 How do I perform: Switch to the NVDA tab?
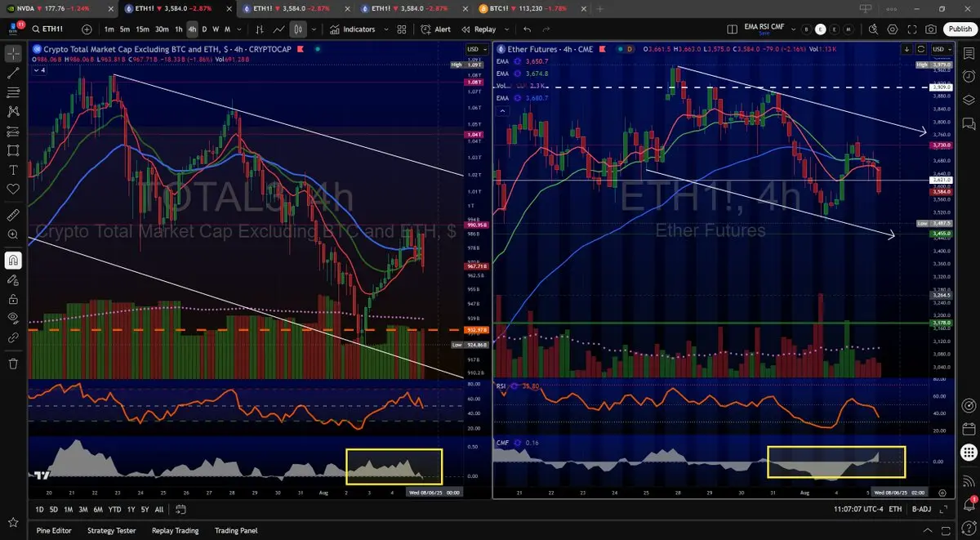(58, 8)
